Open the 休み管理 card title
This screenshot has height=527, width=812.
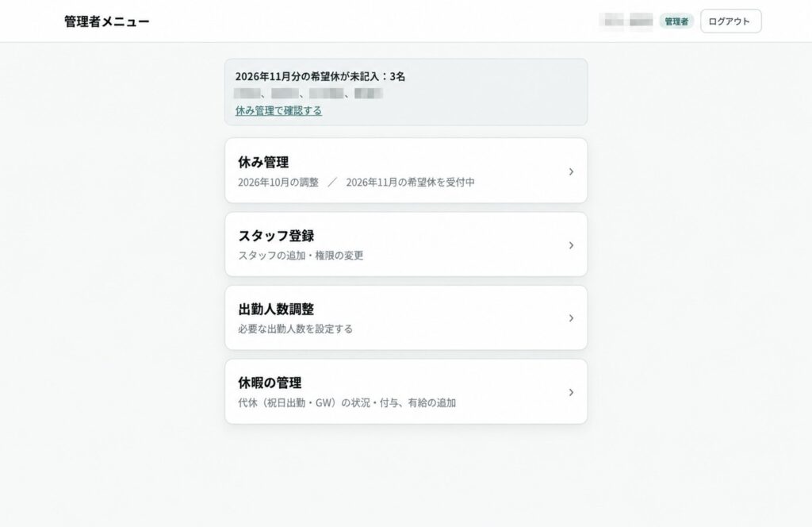click(263, 162)
